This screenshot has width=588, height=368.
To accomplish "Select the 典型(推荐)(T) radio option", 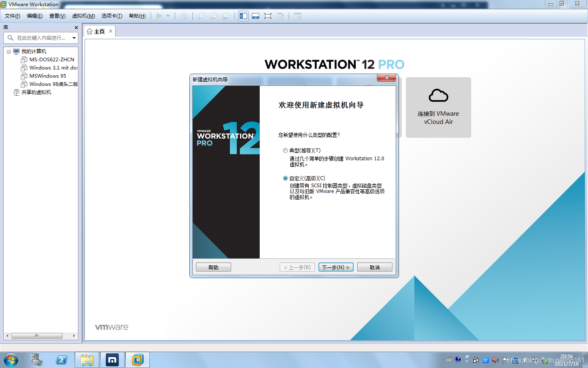I will coord(285,150).
